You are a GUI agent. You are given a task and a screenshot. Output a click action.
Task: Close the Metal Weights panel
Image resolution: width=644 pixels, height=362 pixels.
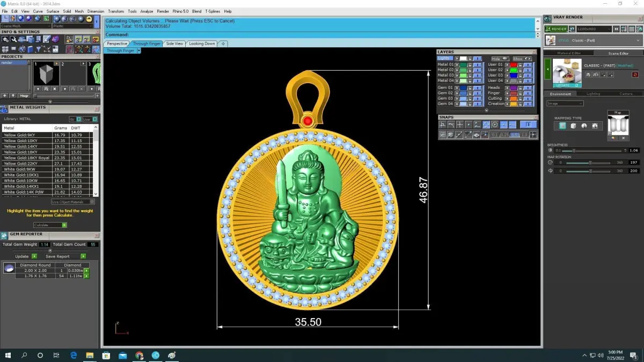point(97,109)
